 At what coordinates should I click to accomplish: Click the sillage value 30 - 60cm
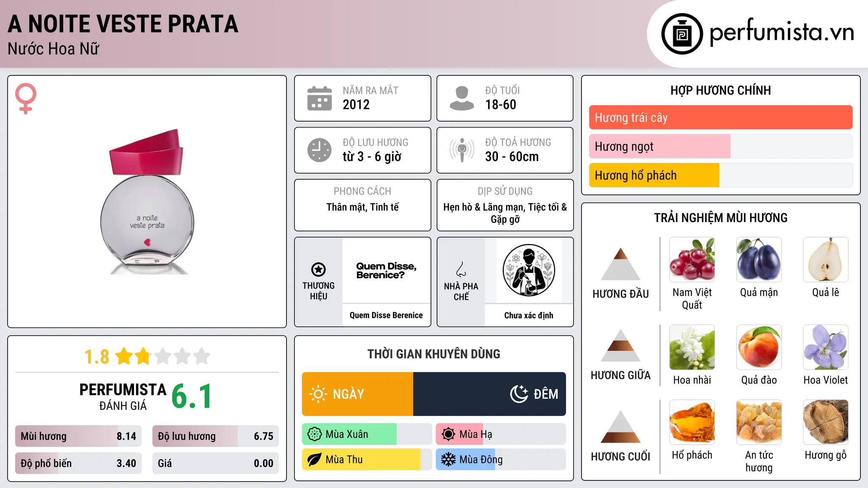(512, 157)
